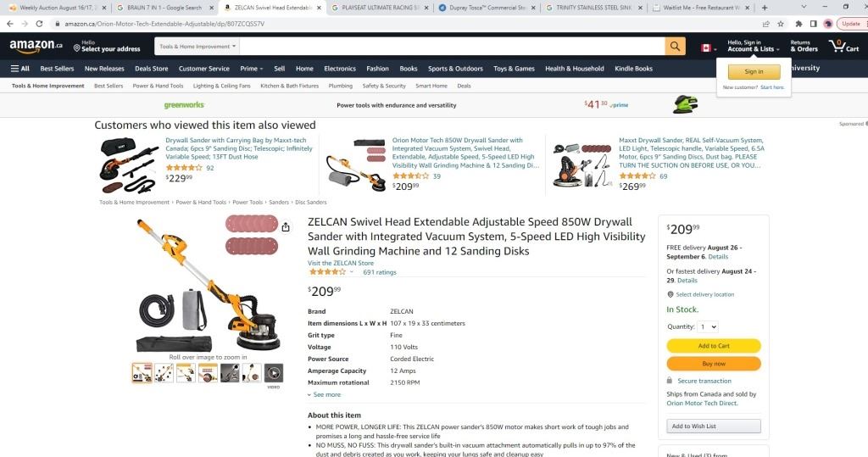Open Deals Store in the navigation bar
Viewport: 868px width, 457px height.
(151, 69)
